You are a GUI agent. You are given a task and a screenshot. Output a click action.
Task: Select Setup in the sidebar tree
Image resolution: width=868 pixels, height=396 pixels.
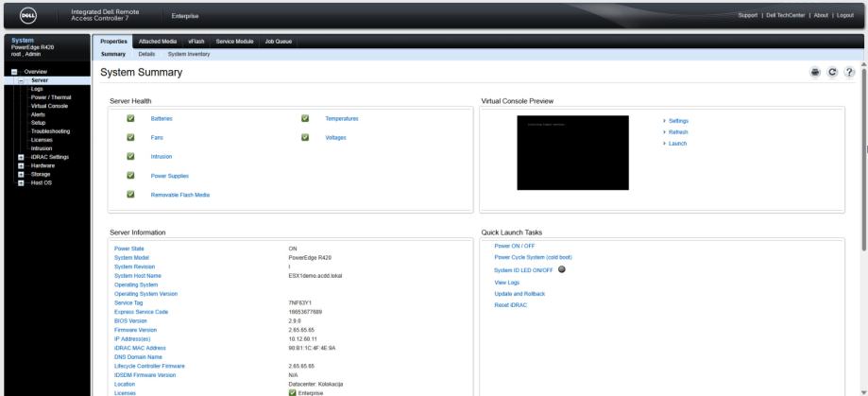click(38, 123)
